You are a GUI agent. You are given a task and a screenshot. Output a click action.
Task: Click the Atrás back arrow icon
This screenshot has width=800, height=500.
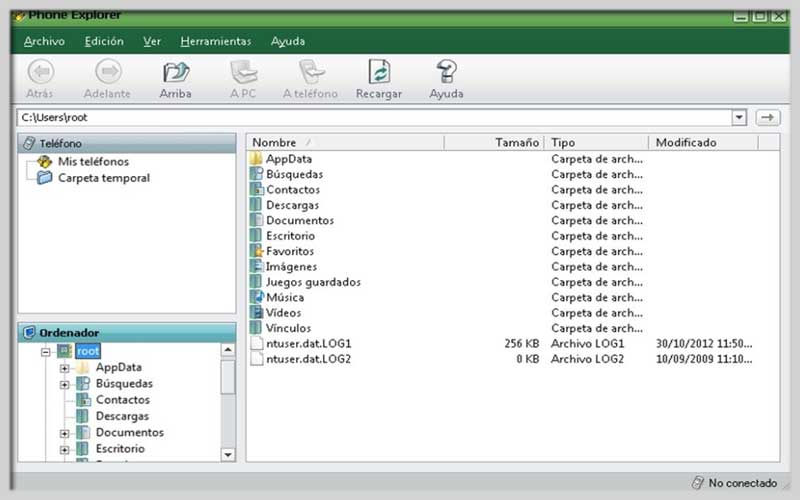pyautogui.click(x=41, y=71)
